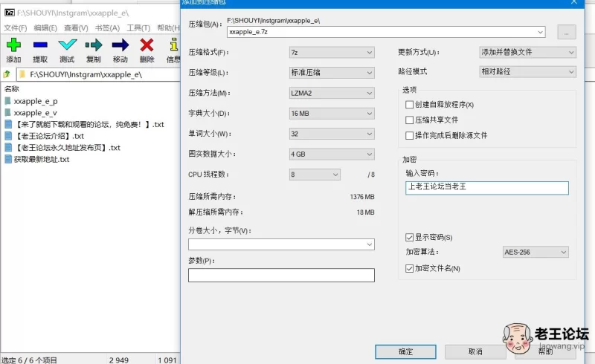Click the up-folder icon beside address bar
This screenshot has height=364, width=595.
[7, 74]
